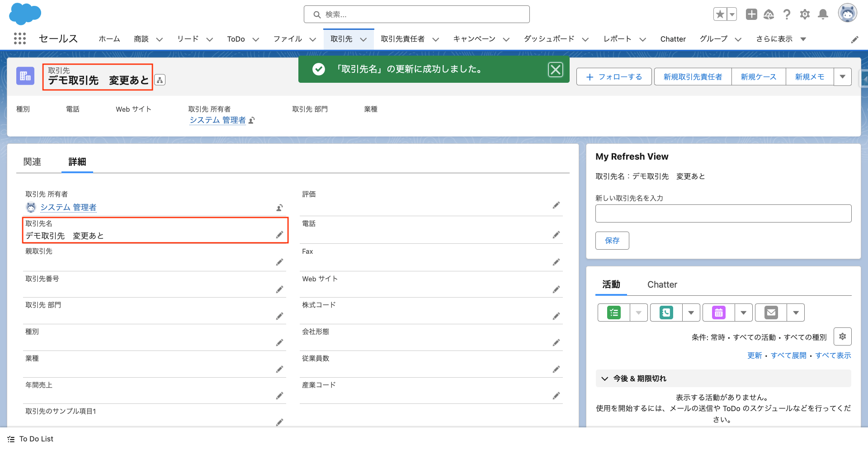Screen dimensions: 868x450
Task: Open the new event calendar icon
Action: coord(718,313)
